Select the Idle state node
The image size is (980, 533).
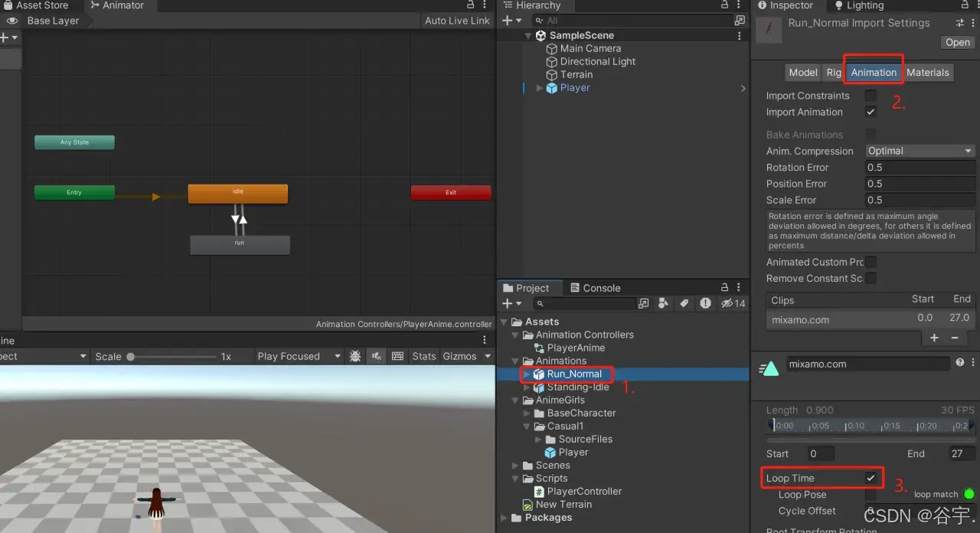[x=238, y=193]
